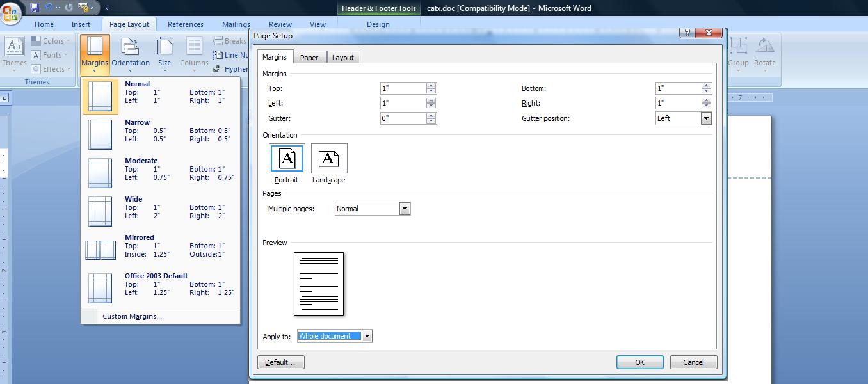The image size is (868, 384).
Task: Open theme Colors options
Action: (50, 41)
